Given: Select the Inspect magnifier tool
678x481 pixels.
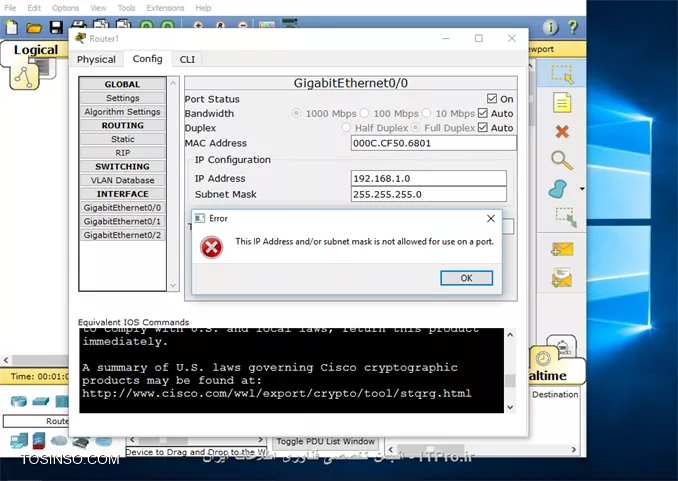Looking at the screenshot, I should pos(562,160).
